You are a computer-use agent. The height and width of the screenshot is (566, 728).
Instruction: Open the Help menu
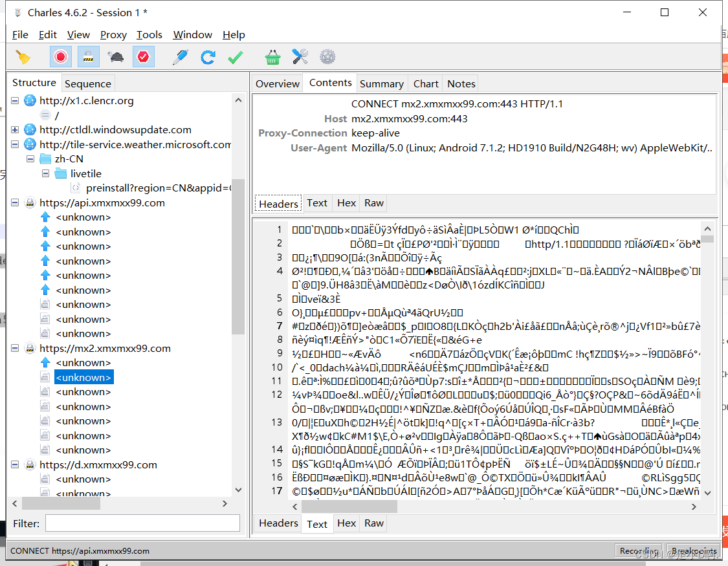click(x=234, y=35)
